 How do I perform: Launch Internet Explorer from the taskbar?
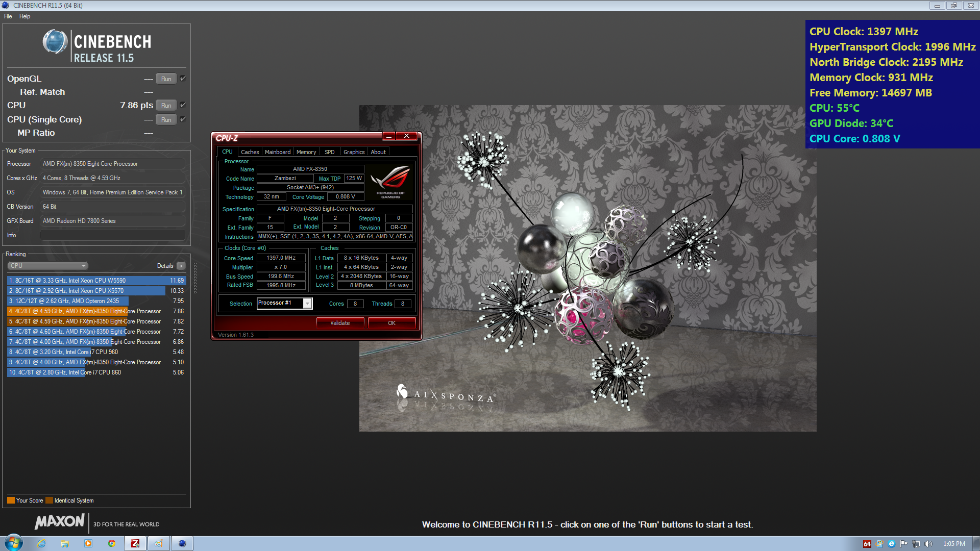point(41,543)
